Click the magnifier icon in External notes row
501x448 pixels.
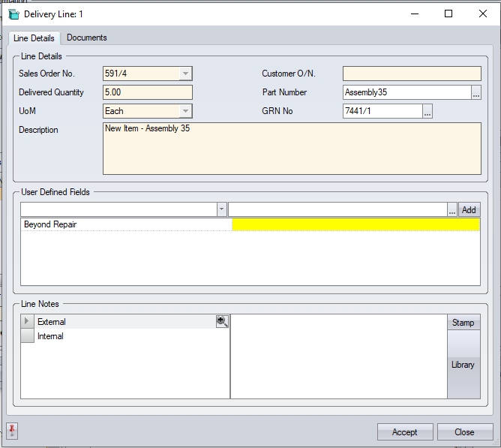[222, 321]
